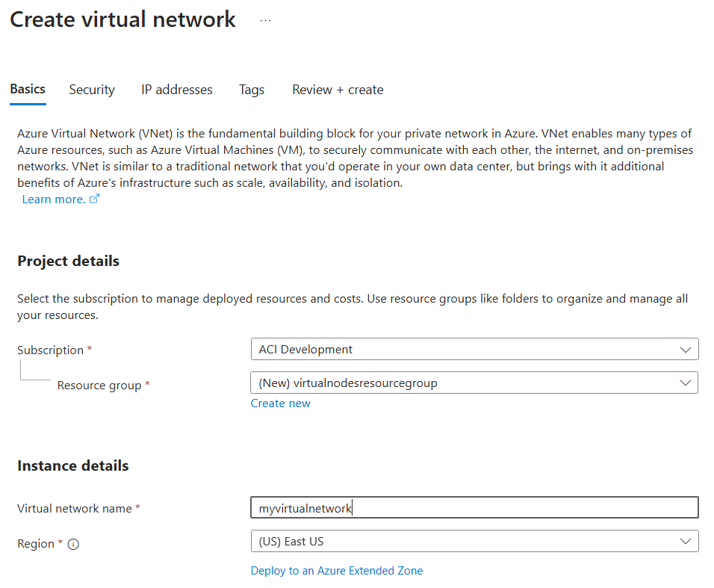This screenshot has width=714, height=588.
Task: Select Deploy to an Azure Extended Zone
Action: pos(336,570)
